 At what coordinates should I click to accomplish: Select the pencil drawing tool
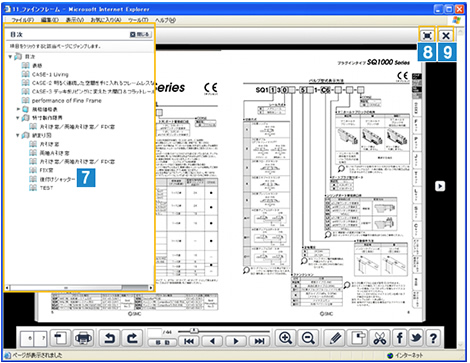(335, 338)
